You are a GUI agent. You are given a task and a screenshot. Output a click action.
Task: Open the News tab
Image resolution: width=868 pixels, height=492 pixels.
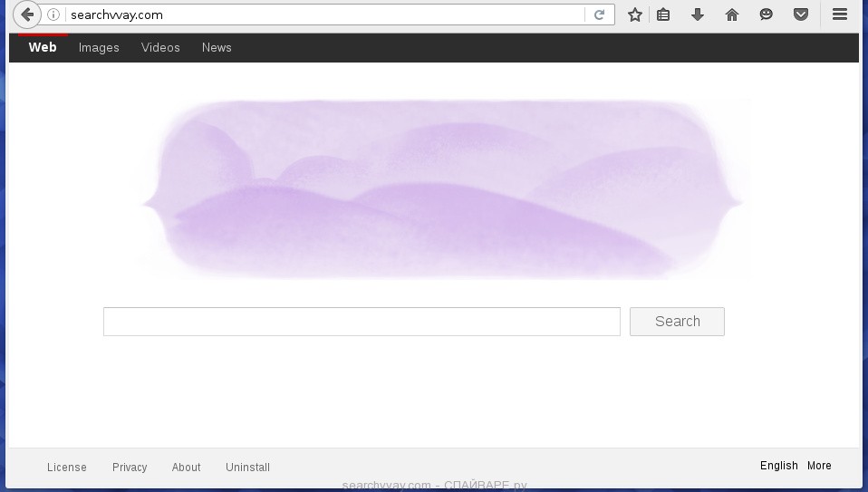coord(217,48)
